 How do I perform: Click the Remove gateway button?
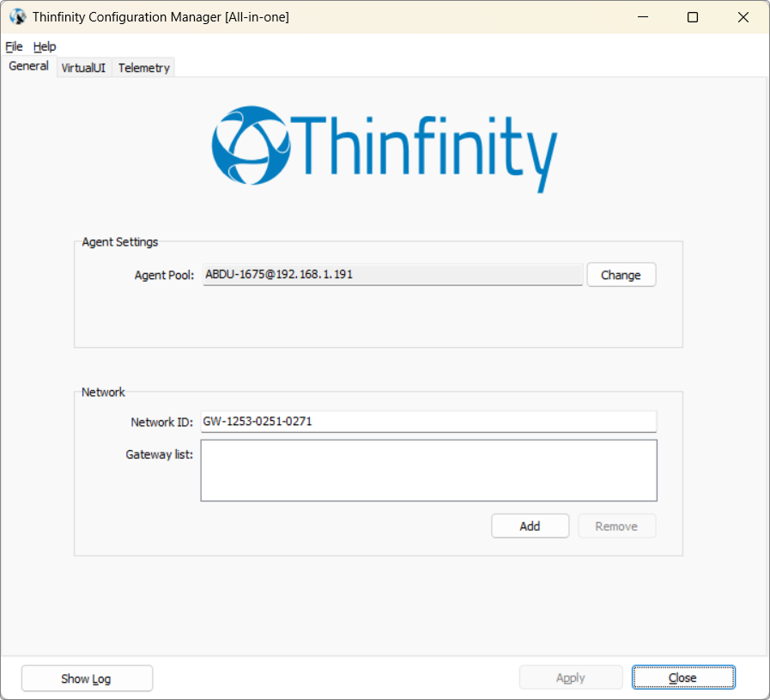click(616, 527)
